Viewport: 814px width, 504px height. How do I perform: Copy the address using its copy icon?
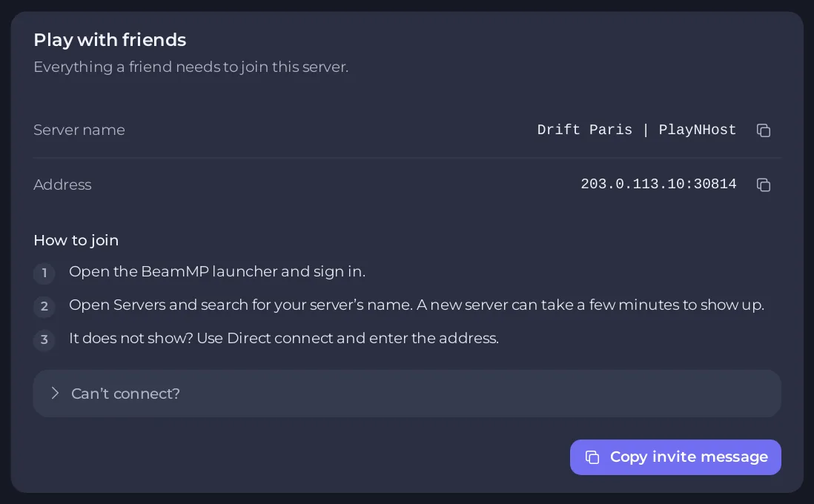(x=763, y=185)
